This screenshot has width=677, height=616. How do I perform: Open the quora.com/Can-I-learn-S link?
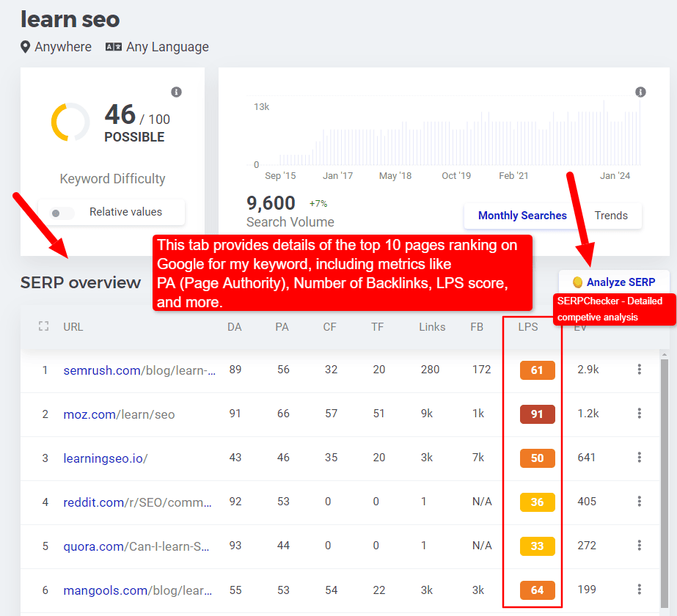[x=136, y=546]
